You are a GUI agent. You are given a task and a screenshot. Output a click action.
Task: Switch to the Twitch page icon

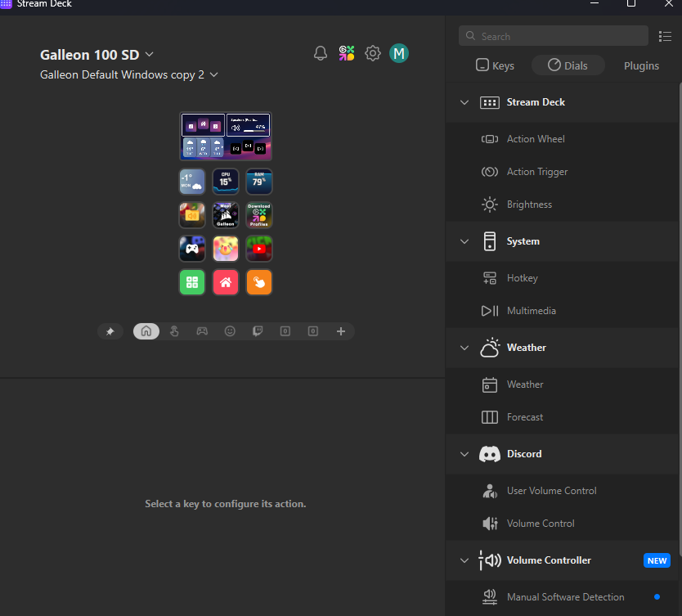[258, 331]
